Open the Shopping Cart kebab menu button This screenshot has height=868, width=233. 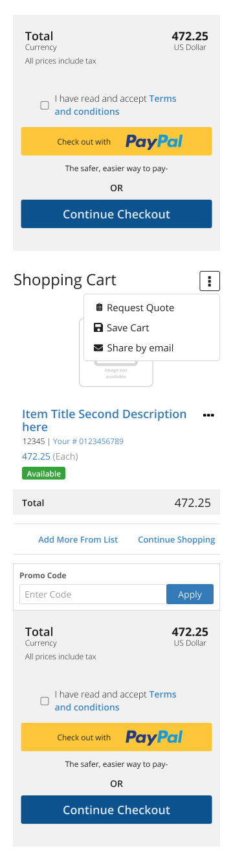tap(210, 281)
